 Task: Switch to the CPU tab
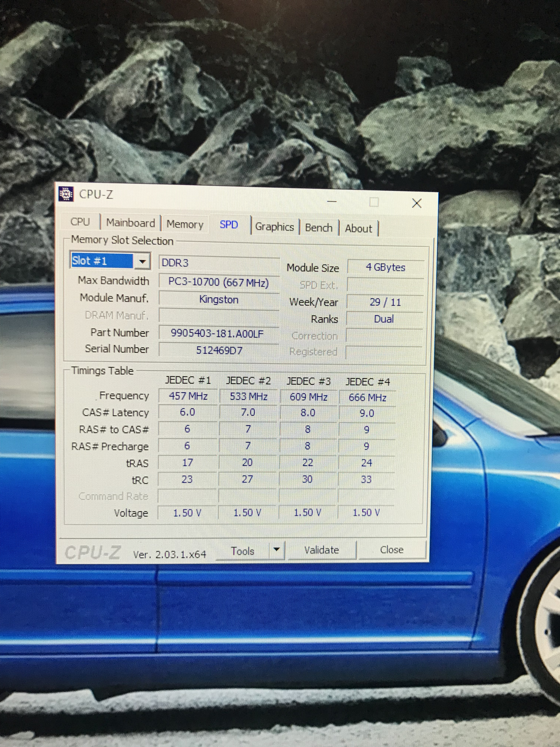tap(80, 222)
